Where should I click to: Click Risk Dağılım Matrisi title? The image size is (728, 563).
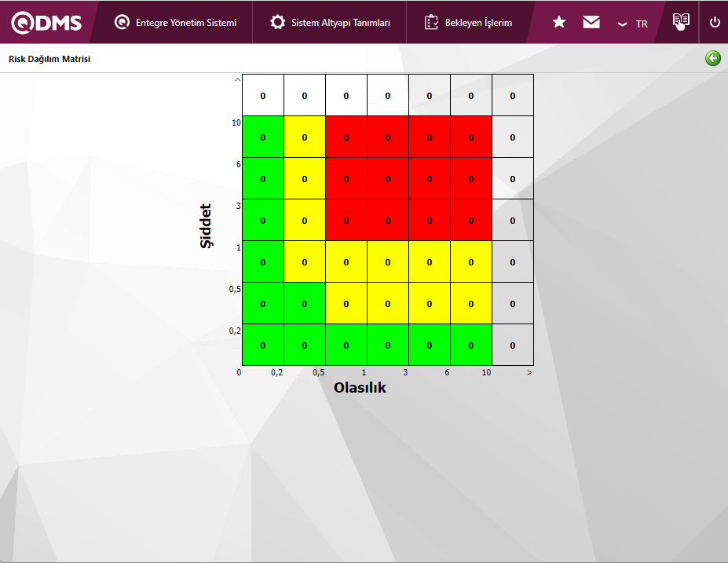(x=49, y=59)
